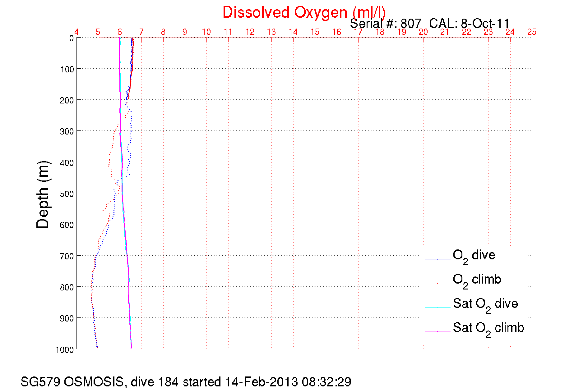Click the red line sample for O2 climb

click(438, 283)
